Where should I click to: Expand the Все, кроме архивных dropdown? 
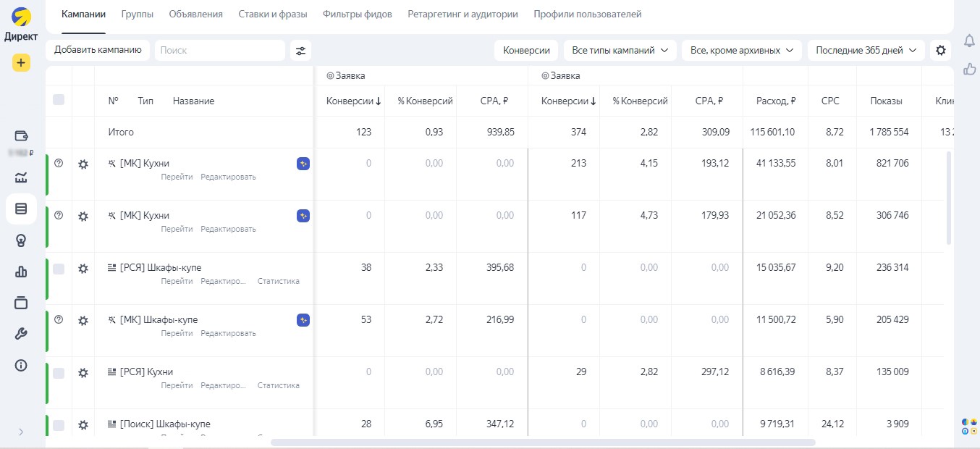coord(741,51)
